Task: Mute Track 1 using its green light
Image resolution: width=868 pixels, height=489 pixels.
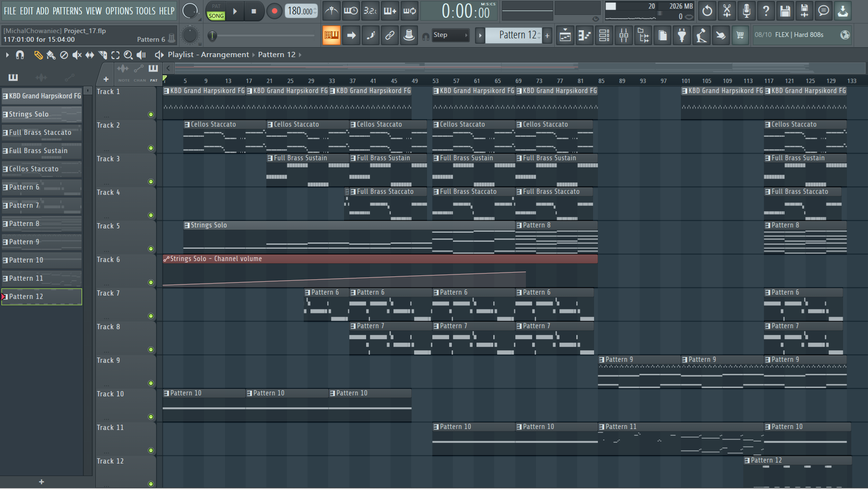Action: pyautogui.click(x=151, y=114)
